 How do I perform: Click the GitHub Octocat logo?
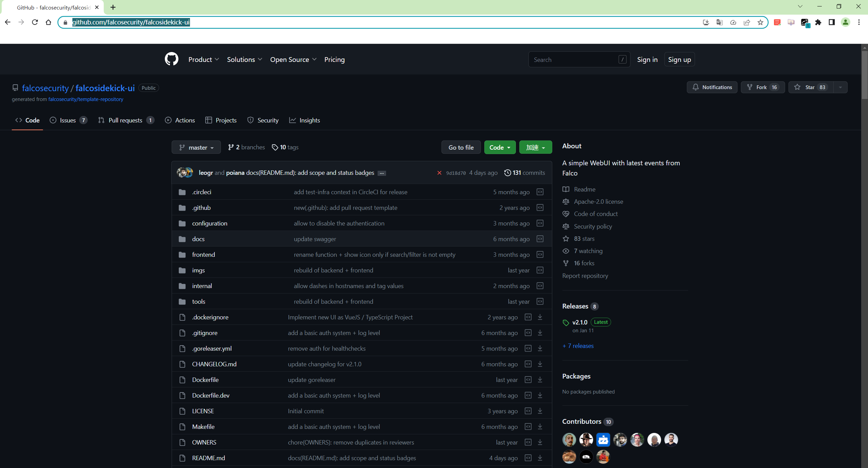pos(171,59)
